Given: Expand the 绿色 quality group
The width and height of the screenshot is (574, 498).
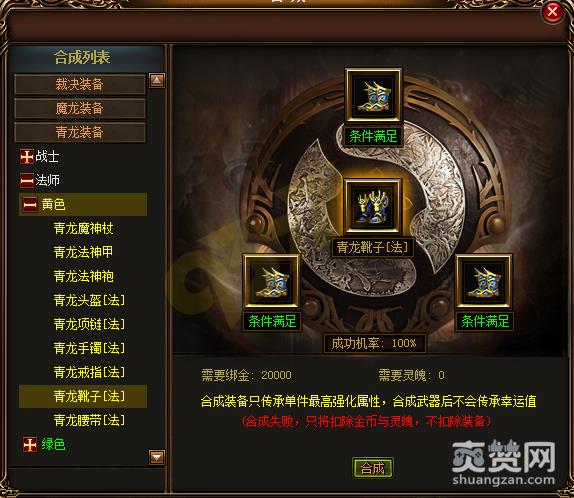Looking at the screenshot, I should coord(30,445).
